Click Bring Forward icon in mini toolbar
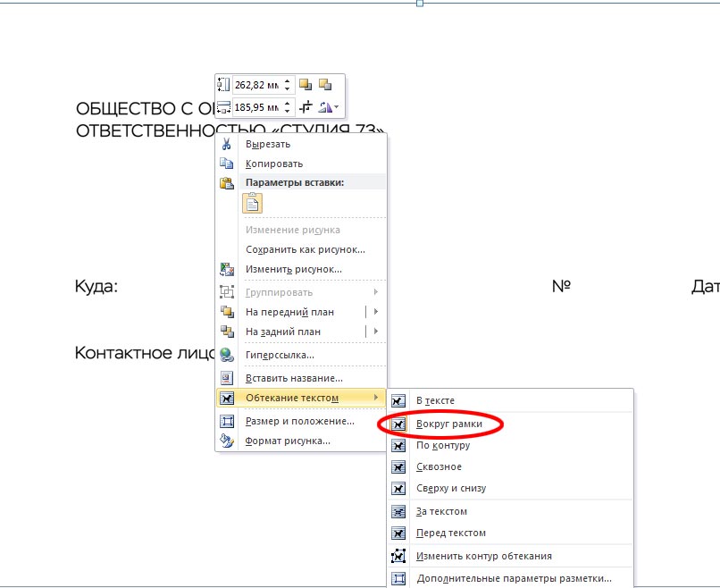Image resolution: width=720 pixels, height=588 pixels. [x=306, y=85]
